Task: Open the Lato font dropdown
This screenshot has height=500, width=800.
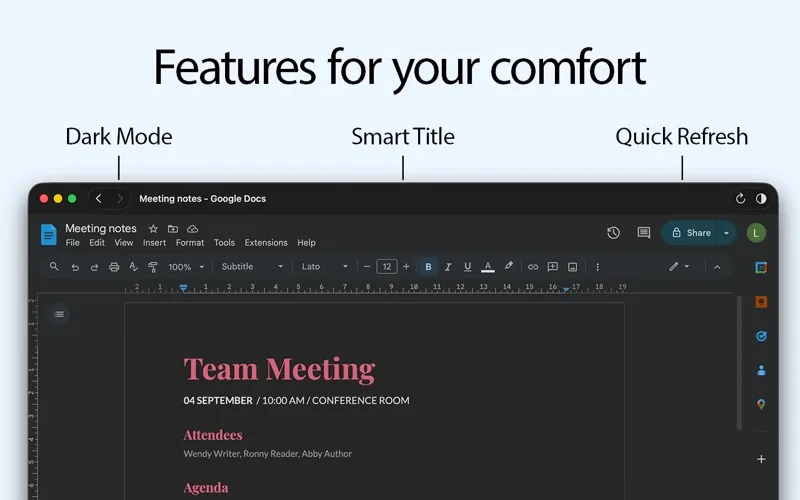Action: coord(324,266)
